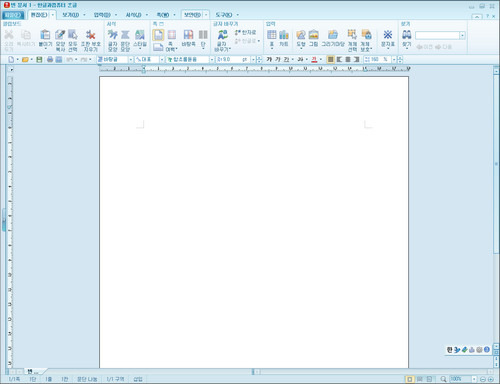Click the Columns (단) icon

click(x=203, y=35)
